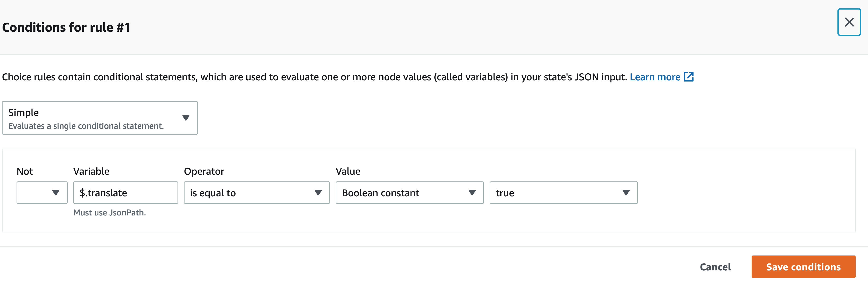The width and height of the screenshot is (868, 286).
Task: Click the caret icon on the true selector
Action: [626, 193]
